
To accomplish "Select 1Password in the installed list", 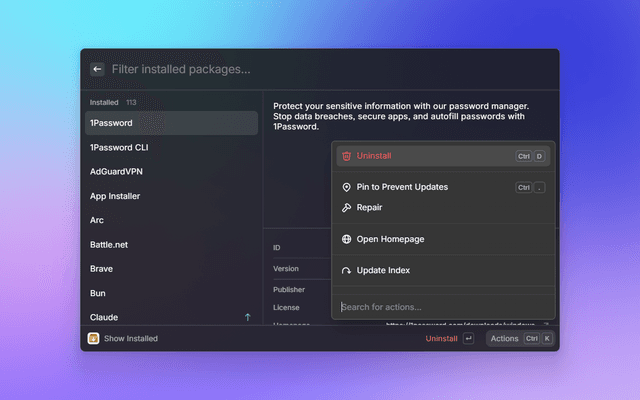I will click(x=171, y=123).
